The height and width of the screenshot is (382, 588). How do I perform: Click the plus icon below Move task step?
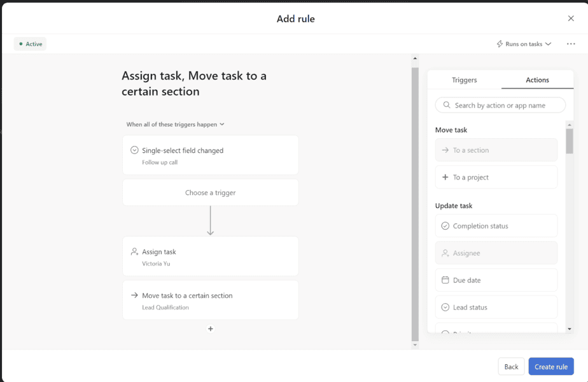tap(210, 329)
